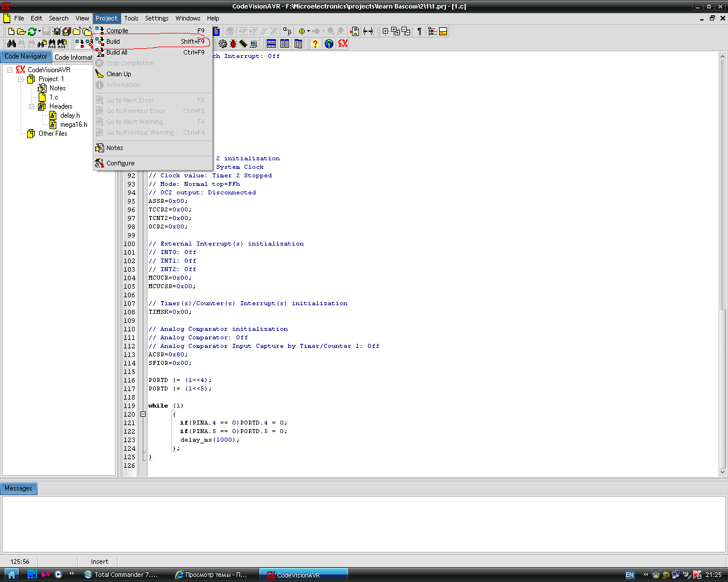Collapse the code fold at line 120
The image size is (728, 582).
(143, 414)
